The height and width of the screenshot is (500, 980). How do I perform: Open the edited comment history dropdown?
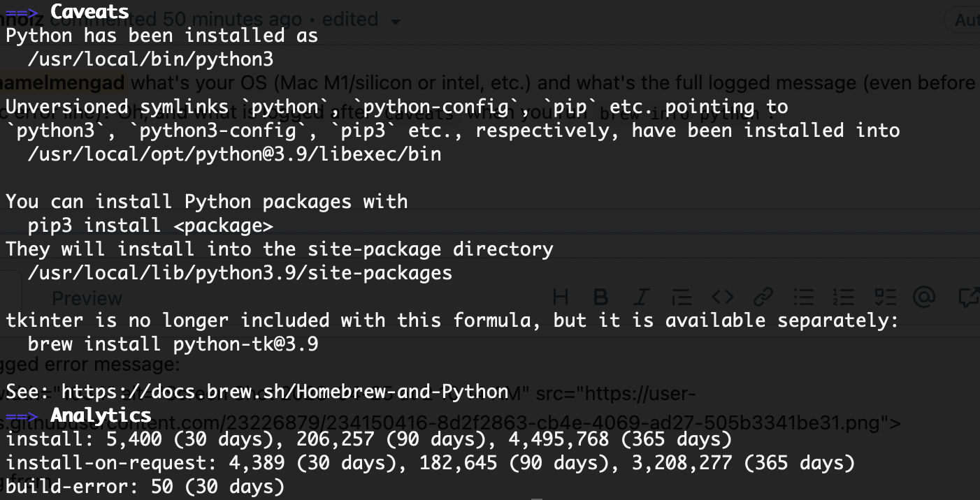pos(396,20)
